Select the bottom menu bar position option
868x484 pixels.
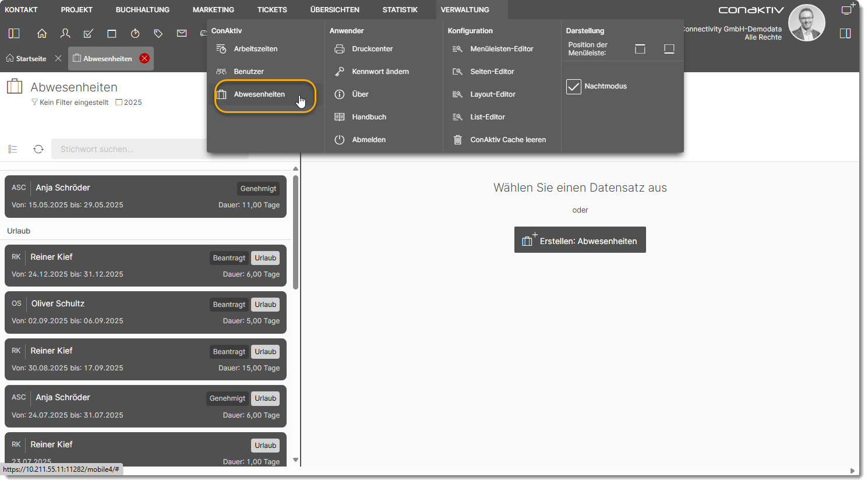669,49
